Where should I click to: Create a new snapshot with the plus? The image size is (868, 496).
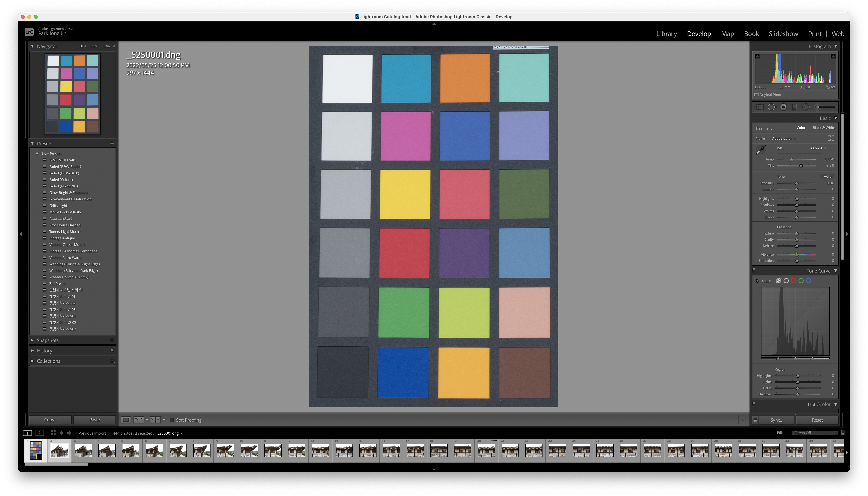(112, 340)
